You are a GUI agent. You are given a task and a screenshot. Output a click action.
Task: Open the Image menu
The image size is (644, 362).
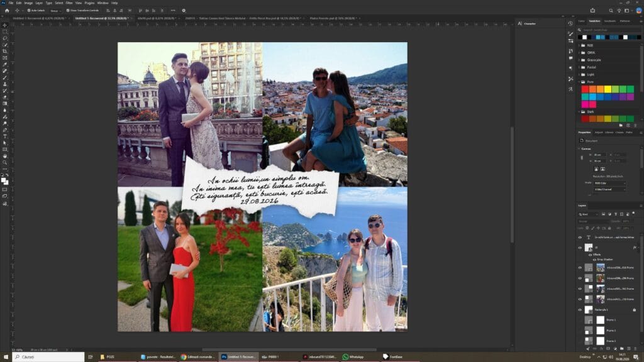pyautogui.click(x=28, y=3)
